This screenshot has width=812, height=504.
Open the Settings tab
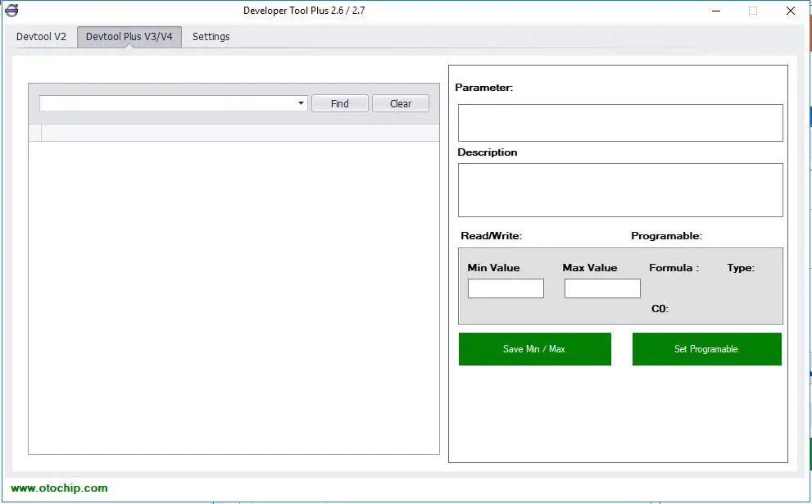tap(211, 37)
